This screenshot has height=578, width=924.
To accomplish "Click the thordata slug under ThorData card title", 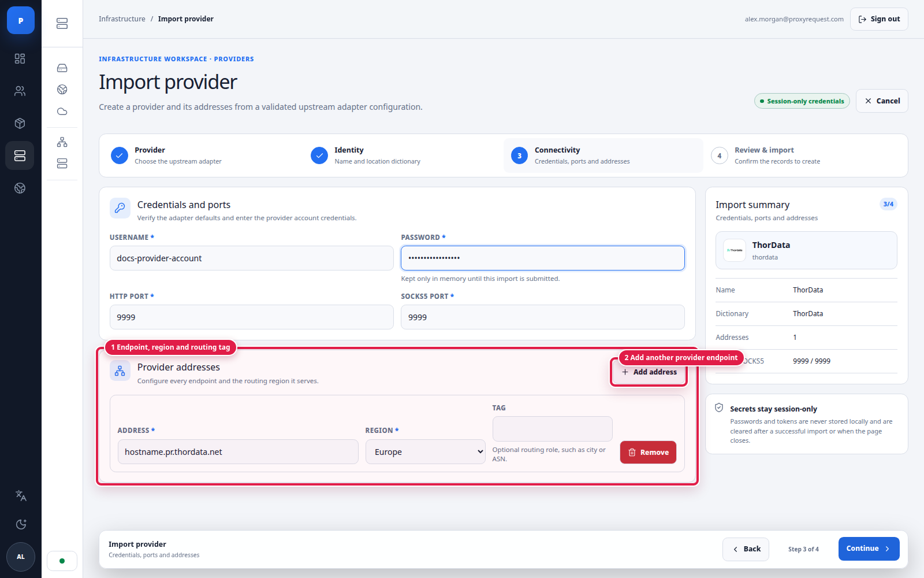I will point(765,258).
